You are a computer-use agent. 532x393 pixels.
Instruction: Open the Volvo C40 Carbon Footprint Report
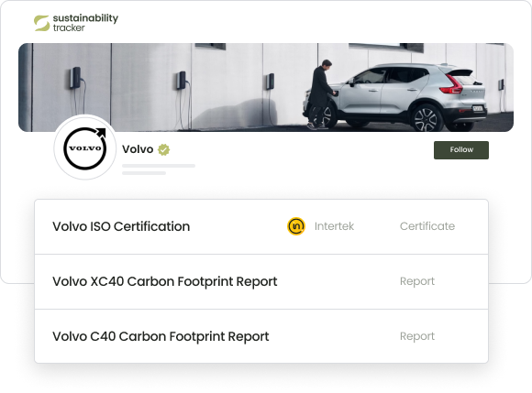261,336
